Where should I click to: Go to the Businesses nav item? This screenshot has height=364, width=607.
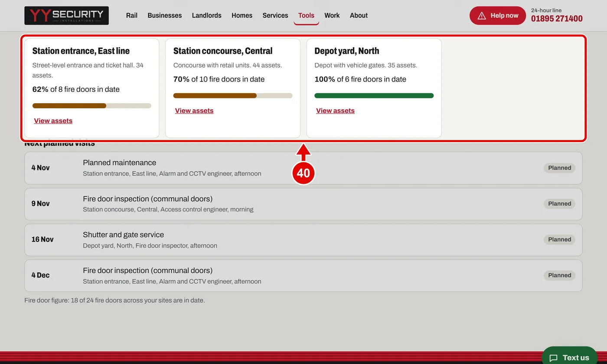pos(165,16)
